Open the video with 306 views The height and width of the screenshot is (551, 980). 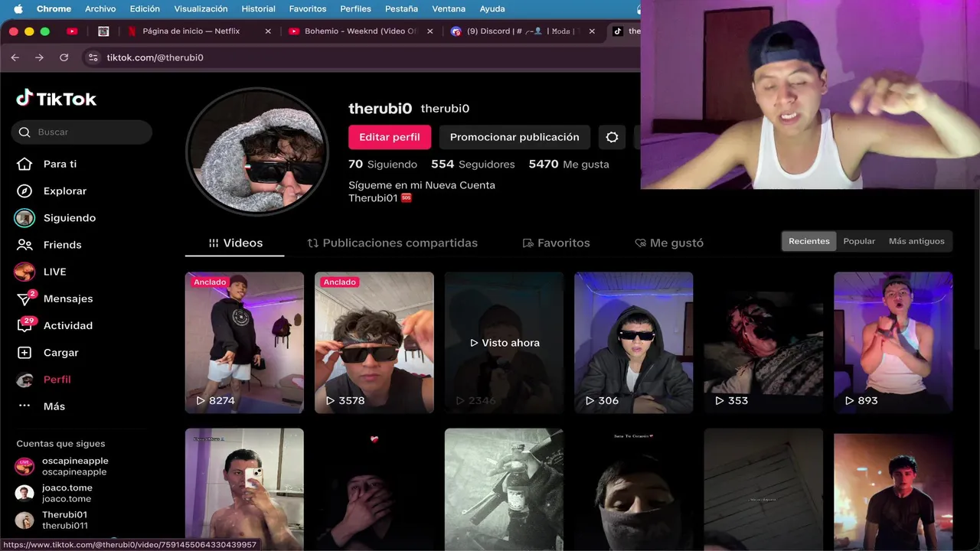[x=634, y=343]
